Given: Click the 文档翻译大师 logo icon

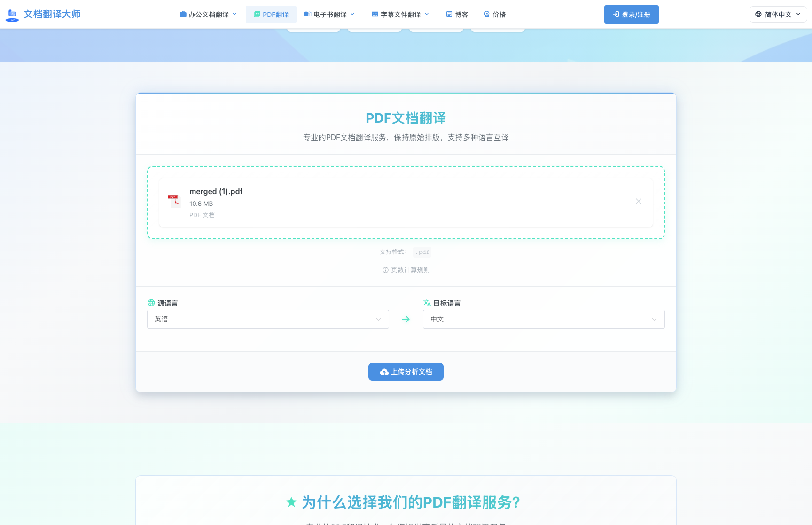Looking at the screenshot, I should click(12, 14).
